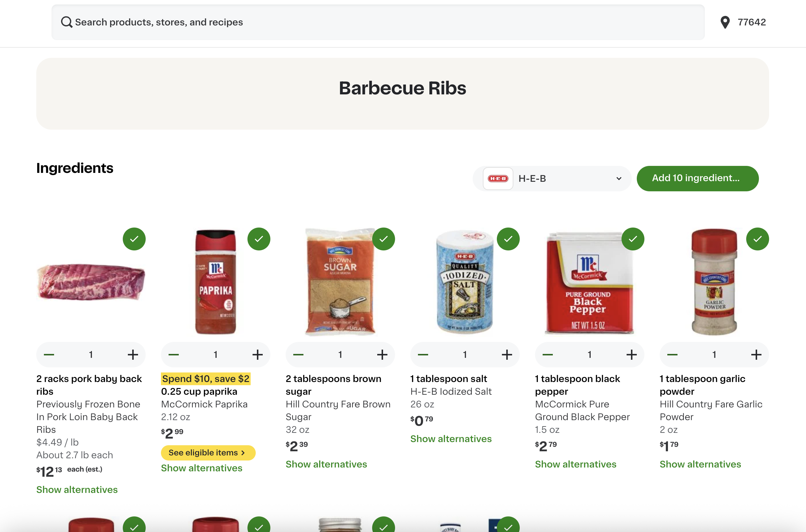The height and width of the screenshot is (532, 806).
Task: Increase quantity of black pepper
Action: point(631,355)
